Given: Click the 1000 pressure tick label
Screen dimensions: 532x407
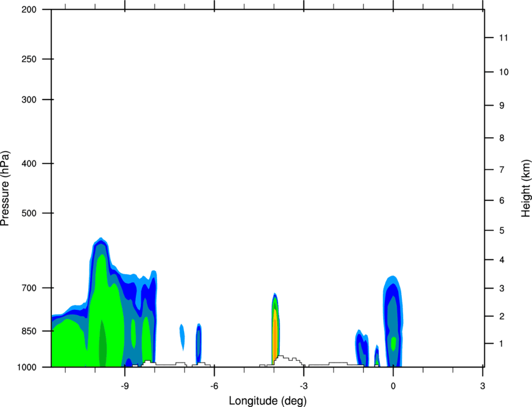Looking at the screenshot, I should (x=27, y=367).
